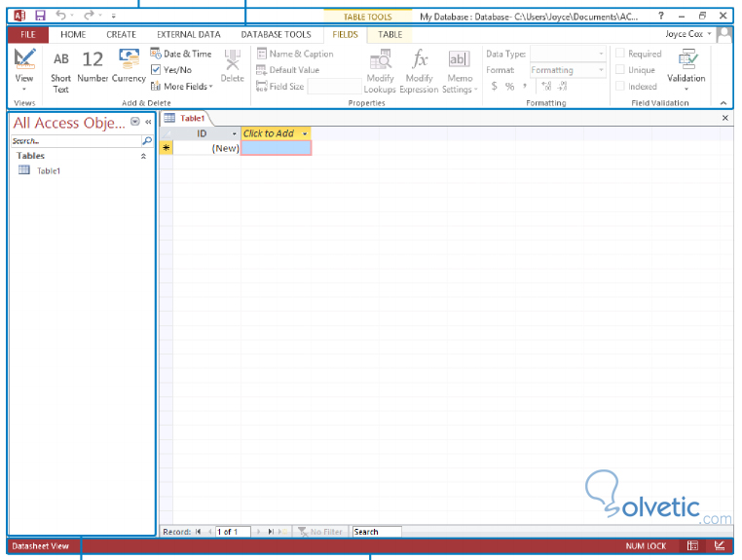Click the Delete field button

(x=232, y=66)
